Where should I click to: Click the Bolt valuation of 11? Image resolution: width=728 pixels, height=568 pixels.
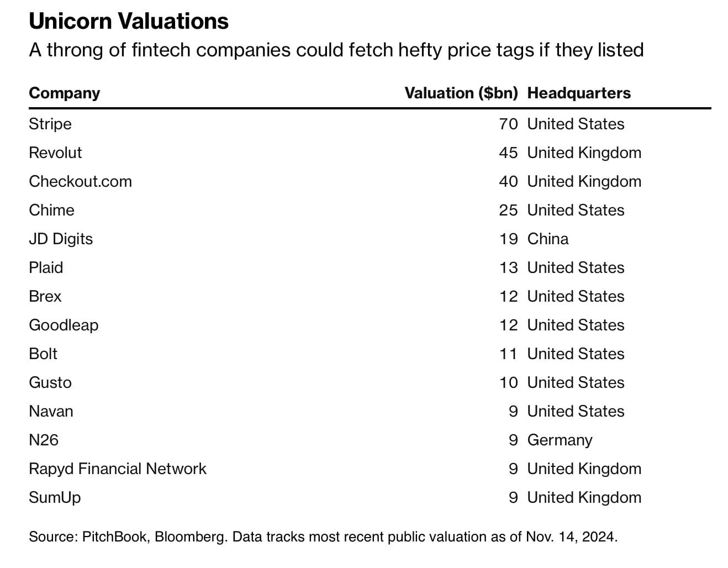pos(508,354)
